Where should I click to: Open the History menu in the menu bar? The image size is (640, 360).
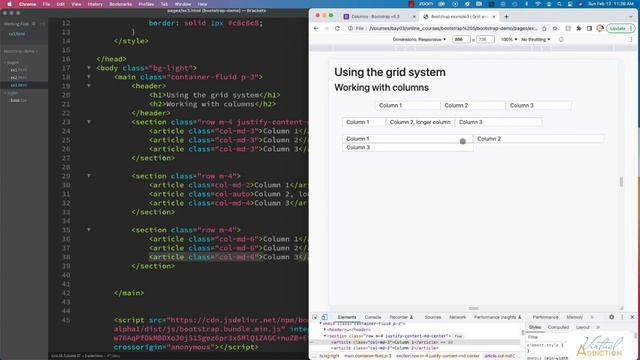pos(95,4)
